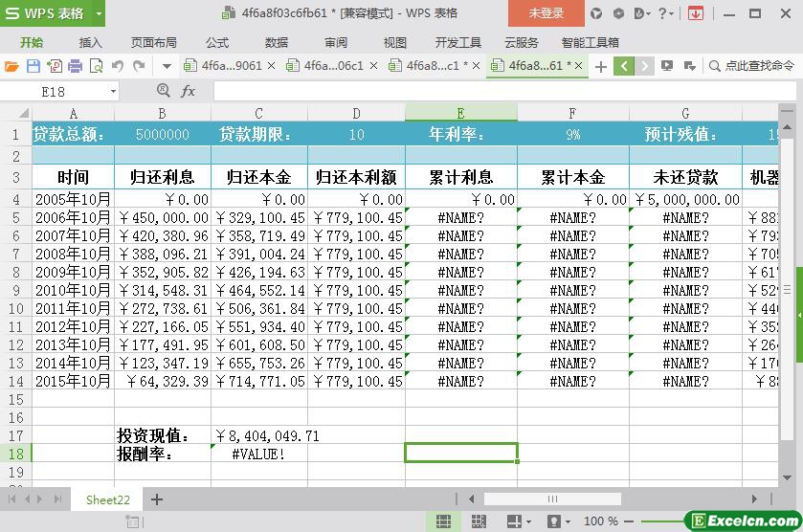Add a new sheet with plus icon

[157, 499]
